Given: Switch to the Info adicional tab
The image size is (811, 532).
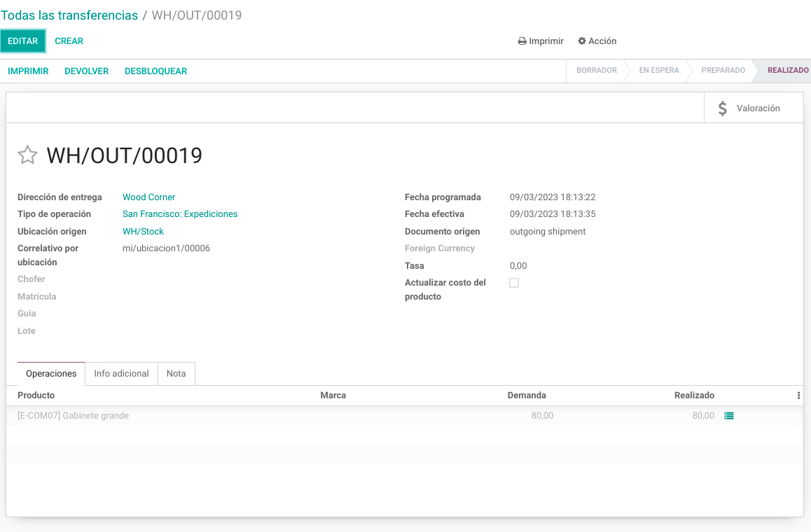Looking at the screenshot, I should [122, 373].
